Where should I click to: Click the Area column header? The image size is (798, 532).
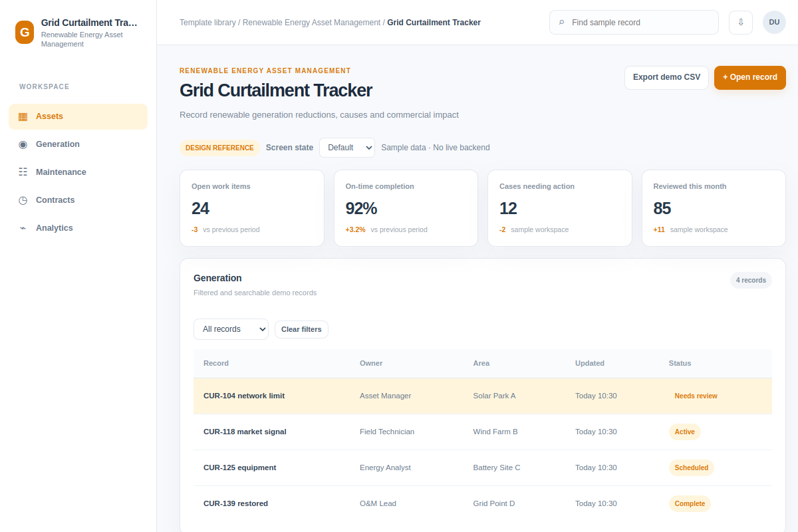coord(481,364)
